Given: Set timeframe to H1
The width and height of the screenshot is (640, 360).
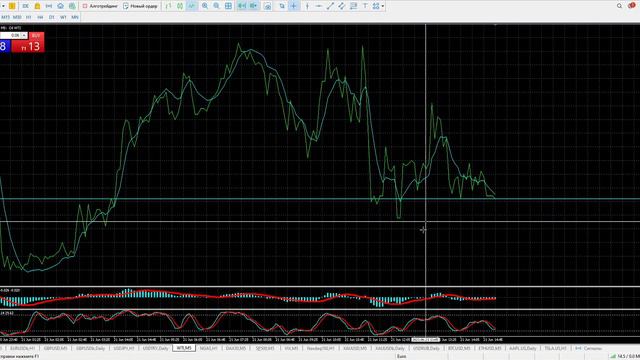Looking at the screenshot, I should [29, 17].
